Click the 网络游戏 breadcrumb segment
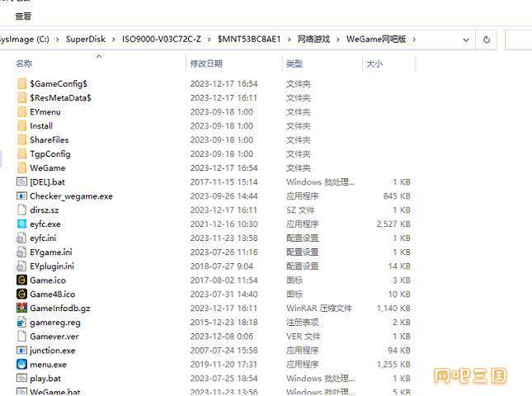The width and height of the screenshot is (532, 396). pos(313,40)
